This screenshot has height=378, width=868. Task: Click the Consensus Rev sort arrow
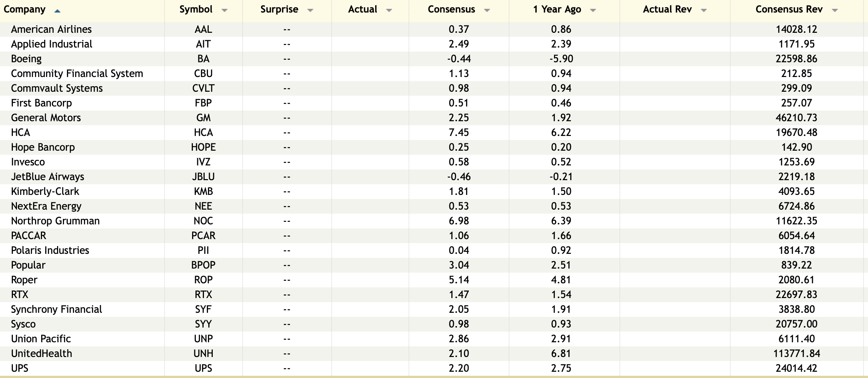[x=835, y=10]
